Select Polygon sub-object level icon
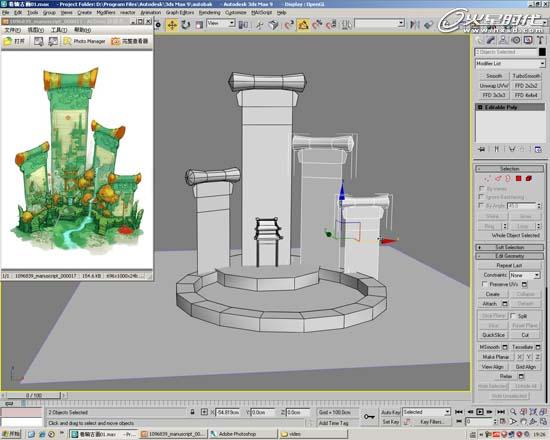550x440 pixels. [x=518, y=179]
